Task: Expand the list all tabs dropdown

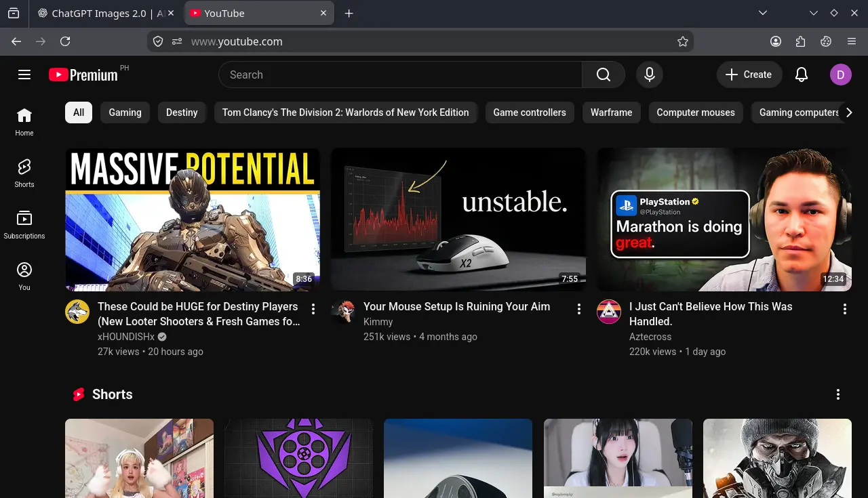Action: 763,13
